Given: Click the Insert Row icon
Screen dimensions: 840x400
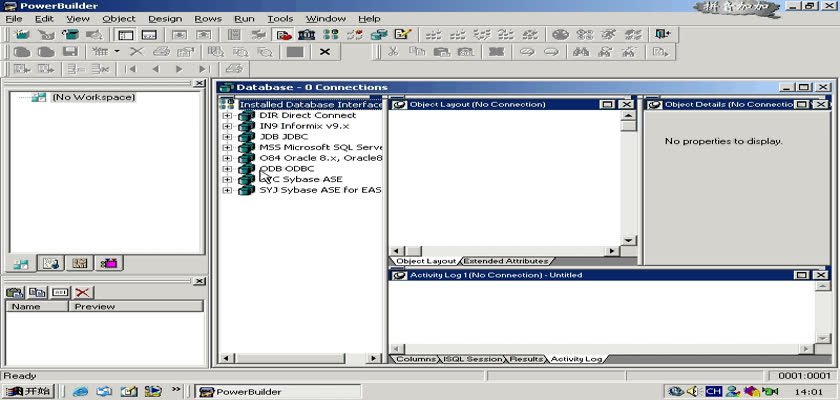Looking at the screenshot, I should click(75, 69).
